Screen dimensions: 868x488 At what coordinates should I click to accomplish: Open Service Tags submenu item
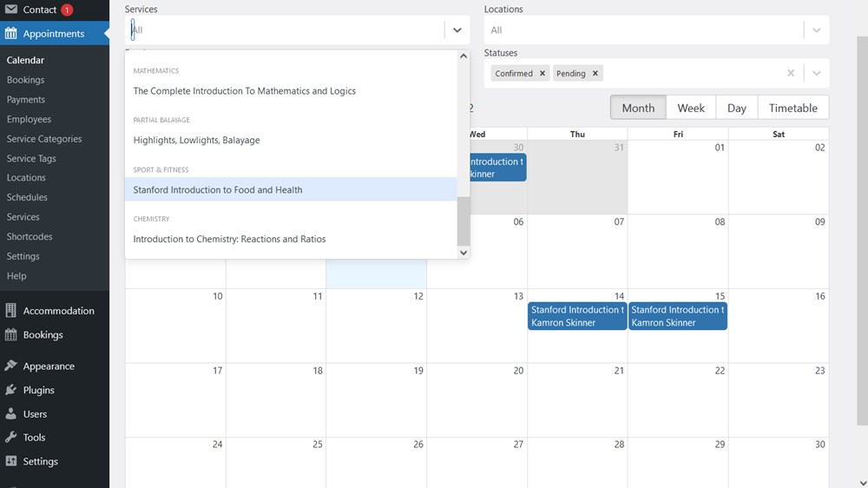tap(31, 158)
